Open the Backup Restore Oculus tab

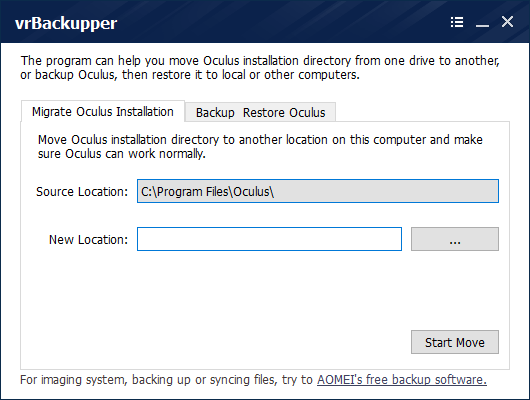tap(260, 112)
